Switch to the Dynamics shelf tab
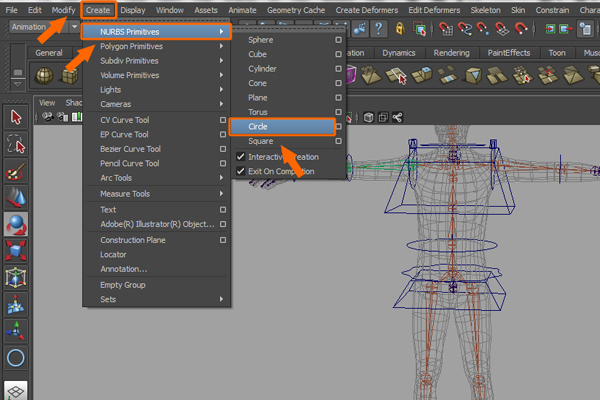This screenshot has width=600, height=400. [399, 53]
